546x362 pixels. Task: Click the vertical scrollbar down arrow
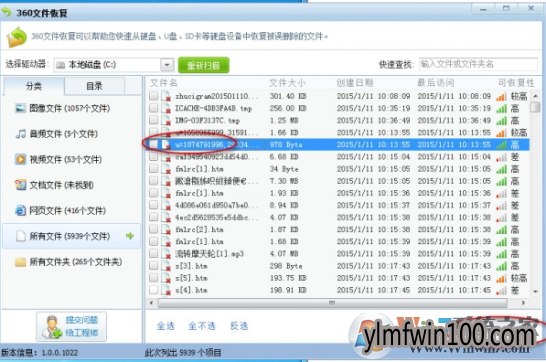point(535,291)
